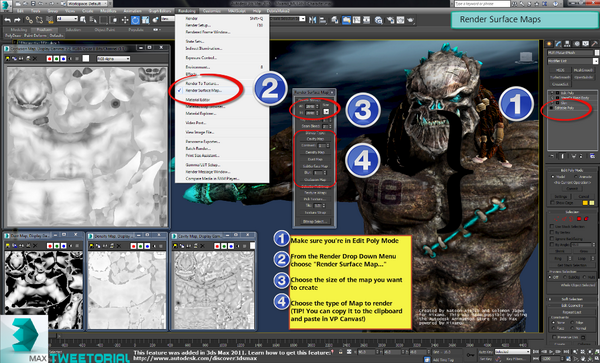Activate the Select and Move tool
Image resolution: width=600 pixels, height=363 pixels.
(x=125, y=20)
